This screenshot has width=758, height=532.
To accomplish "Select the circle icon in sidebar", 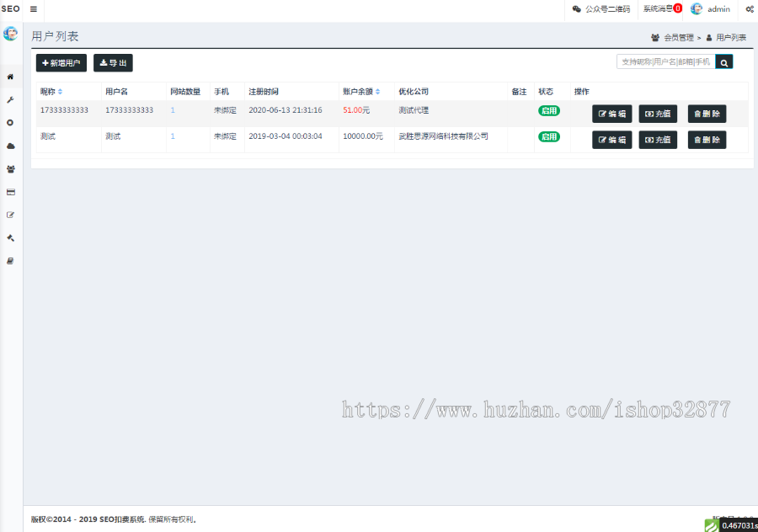I will point(10,123).
